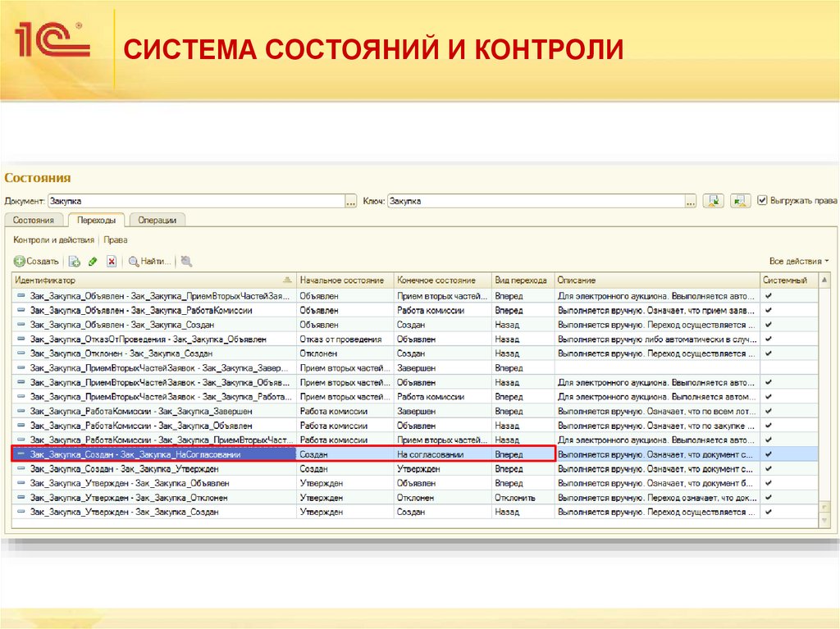Image resolution: width=840 pixels, height=629 pixels.
Task: Select the highlighted Создан - НаСогласовании row
Action: click(x=164, y=454)
